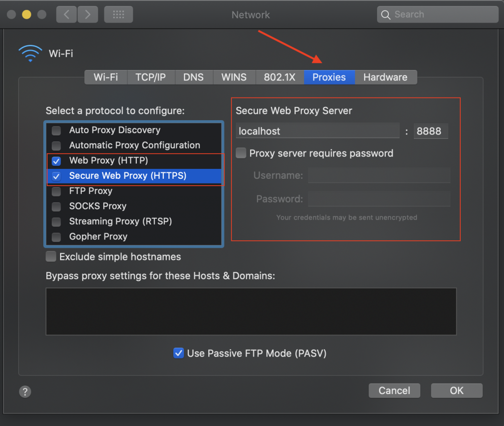
Task: Click the Password input field
Action: click(x=379, y=198)
